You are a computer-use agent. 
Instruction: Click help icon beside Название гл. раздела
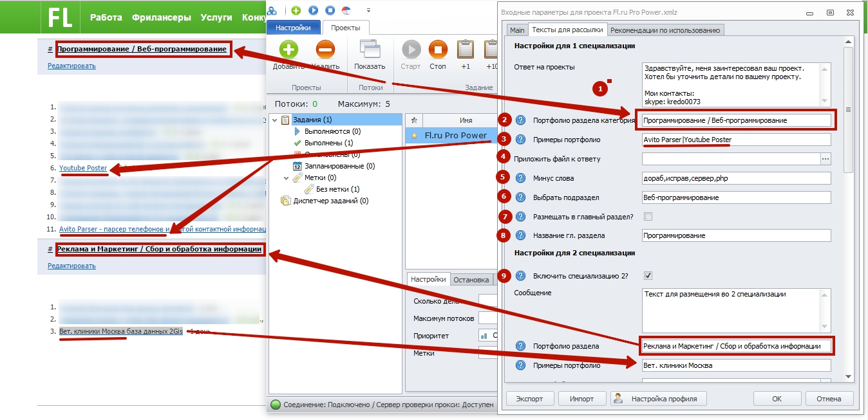point(521,235)
